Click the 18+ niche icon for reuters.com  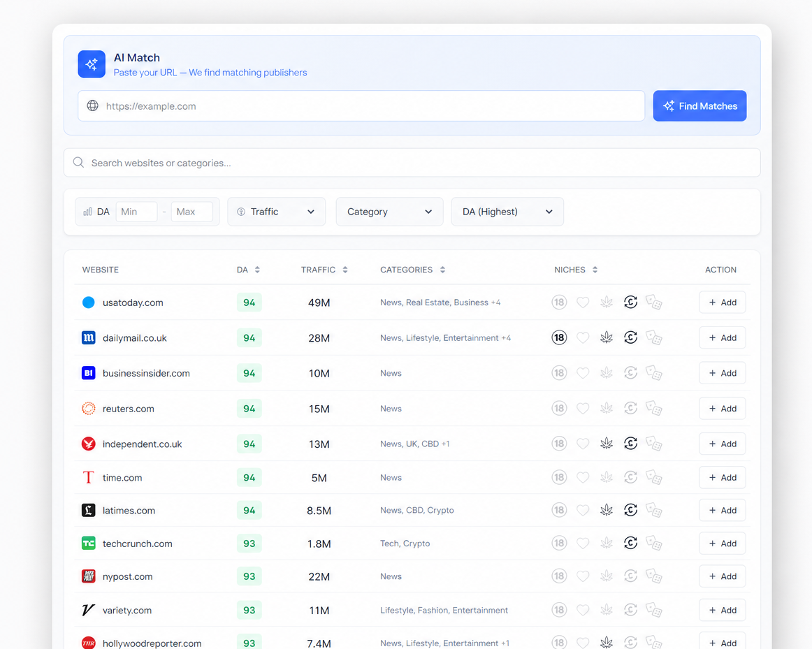coord(559,409)
